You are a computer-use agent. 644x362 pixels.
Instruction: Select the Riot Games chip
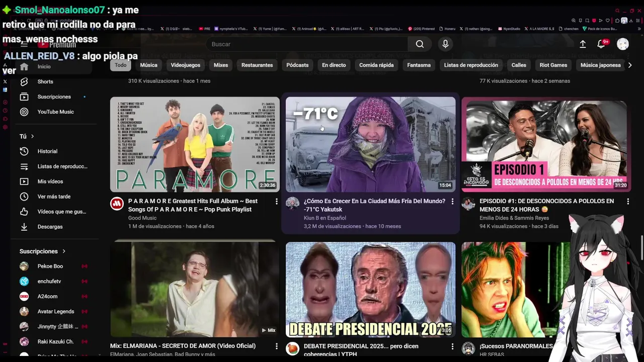tap(553, 65)
